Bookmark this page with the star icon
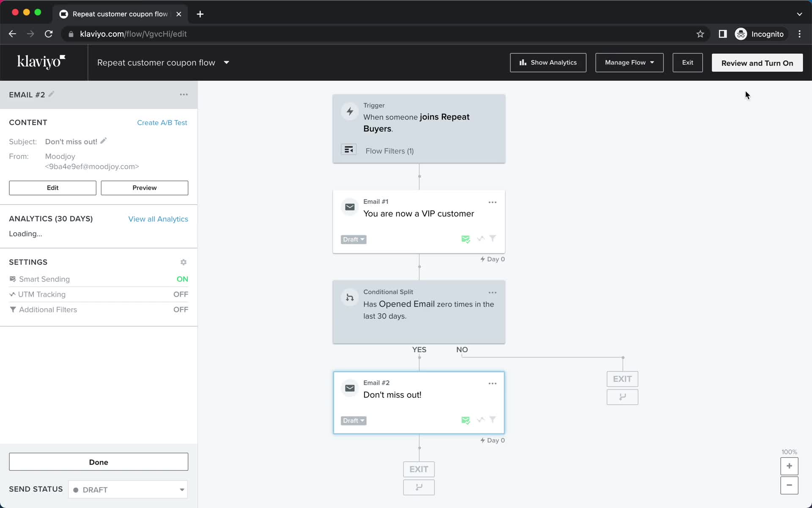This screenshot has height=508, width=812. tap(700, 34)
